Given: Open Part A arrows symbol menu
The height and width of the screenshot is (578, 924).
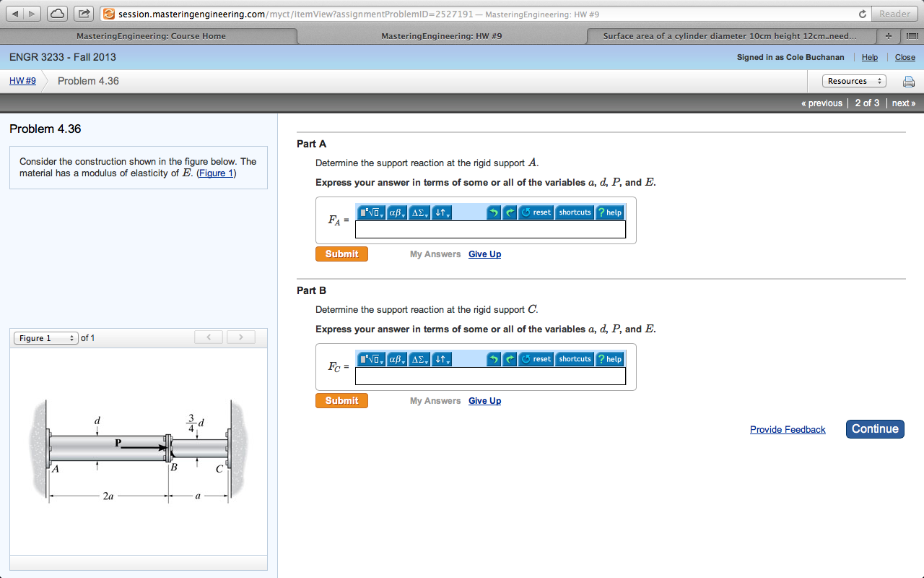Looking at the screenshot, I should [442, 212].
